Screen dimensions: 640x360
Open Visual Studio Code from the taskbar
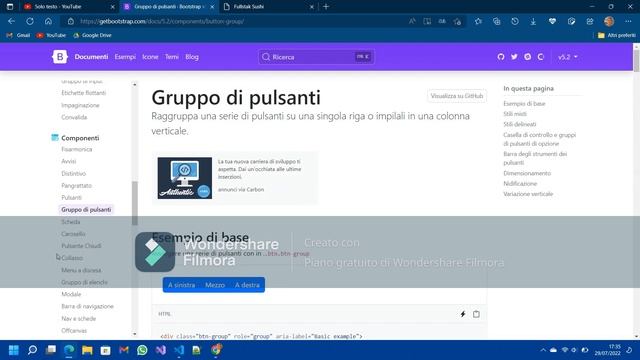coord(179,350)
